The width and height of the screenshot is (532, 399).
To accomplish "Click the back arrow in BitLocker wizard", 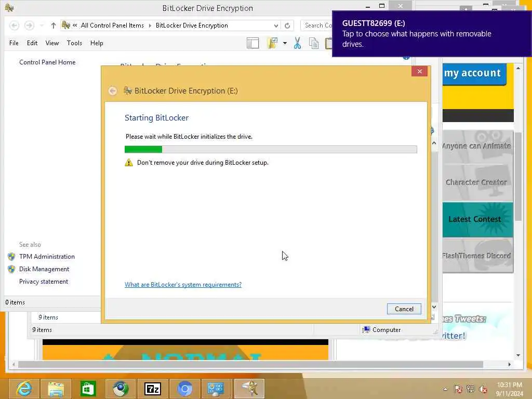I will pyautogui.click(x=113, y=91).
